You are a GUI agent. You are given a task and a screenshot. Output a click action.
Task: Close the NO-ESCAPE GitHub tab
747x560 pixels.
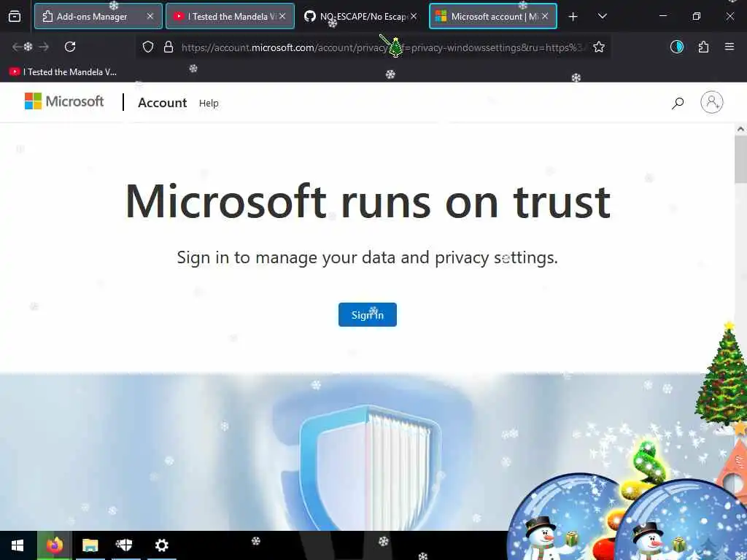(x=414, y=16)
